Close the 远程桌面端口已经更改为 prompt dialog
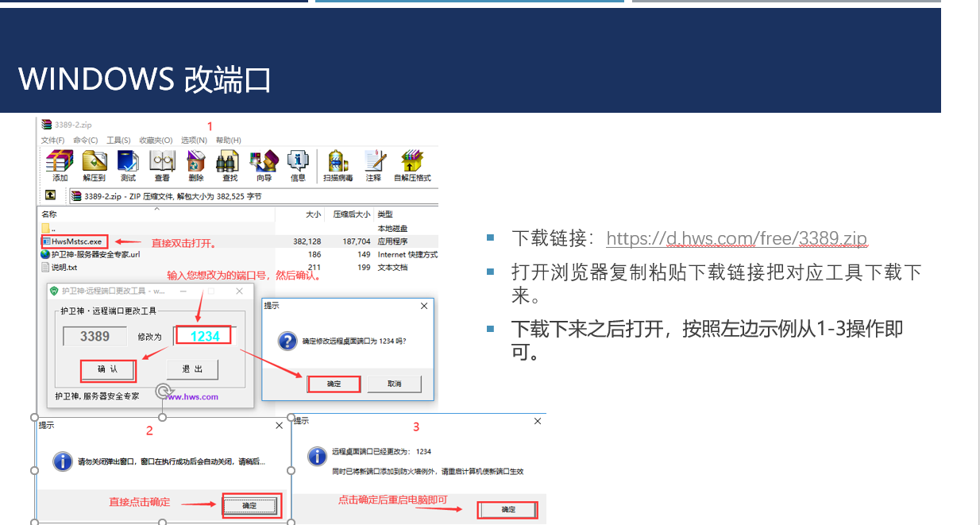 [x=539, y=420]
